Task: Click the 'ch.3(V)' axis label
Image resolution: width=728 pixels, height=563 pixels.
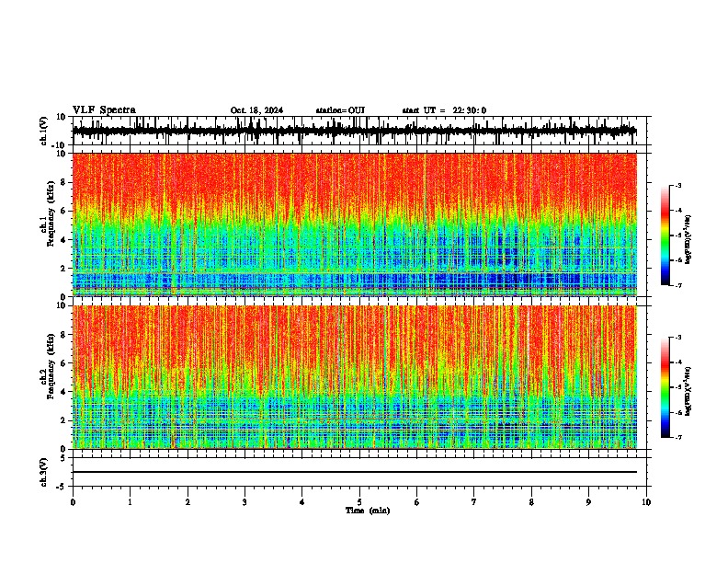Action: pyautogui.click(x=44, y=473)
